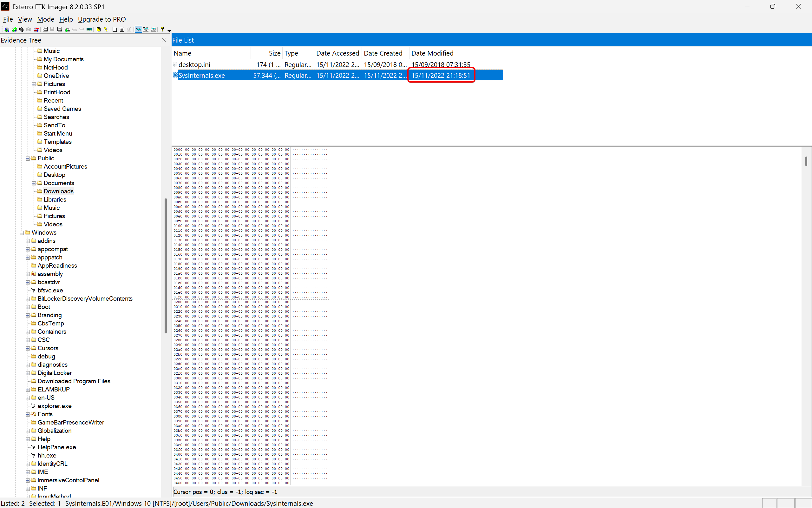Open the View menu
The width and height of the screenshot is (812, 508).
click(25, 19)
